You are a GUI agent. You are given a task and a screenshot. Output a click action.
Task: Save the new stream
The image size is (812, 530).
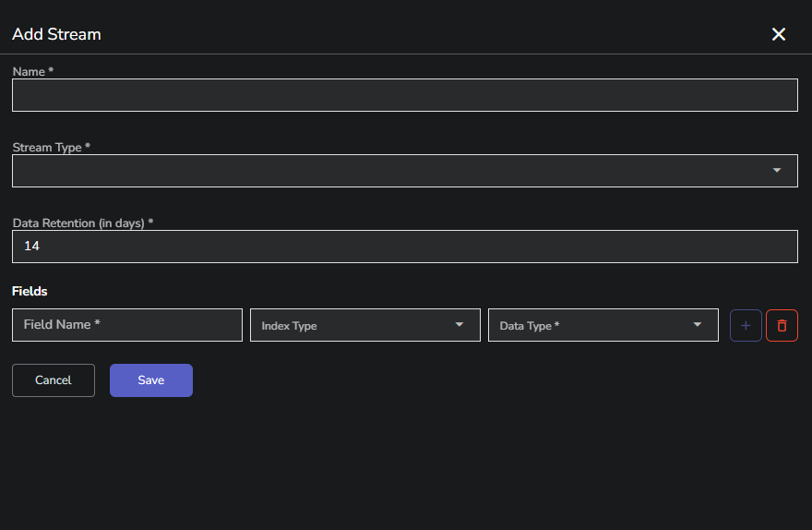click(151, 380)
